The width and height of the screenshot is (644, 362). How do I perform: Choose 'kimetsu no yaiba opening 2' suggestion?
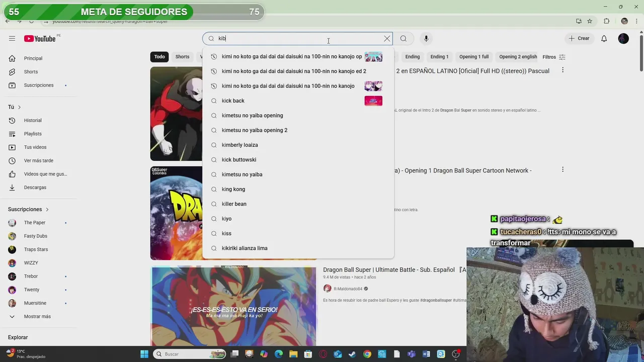pyautogui.click(x=298, y=130)
